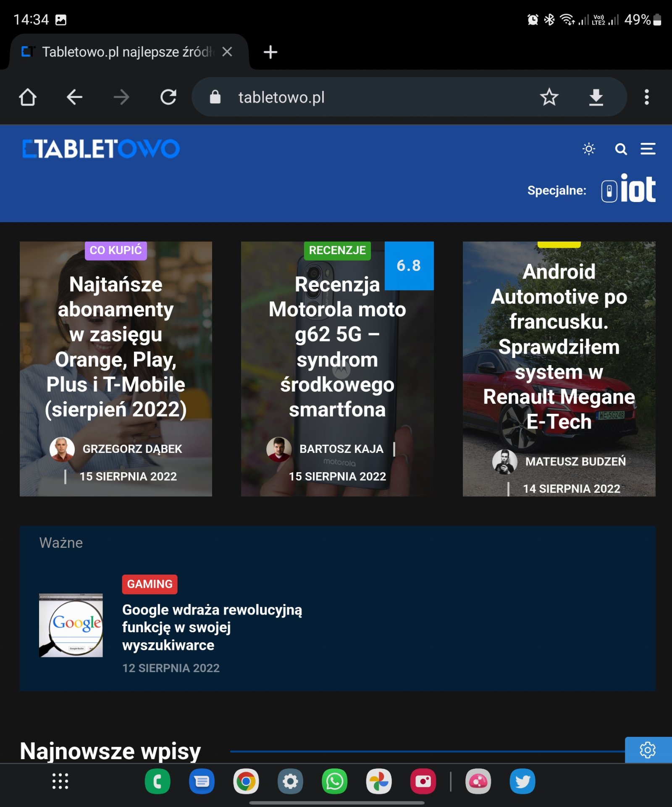The width and height of the screenshot is (672, 807).
Task: Click the RECENZJE category tag
Action: (x=337, y=250)
